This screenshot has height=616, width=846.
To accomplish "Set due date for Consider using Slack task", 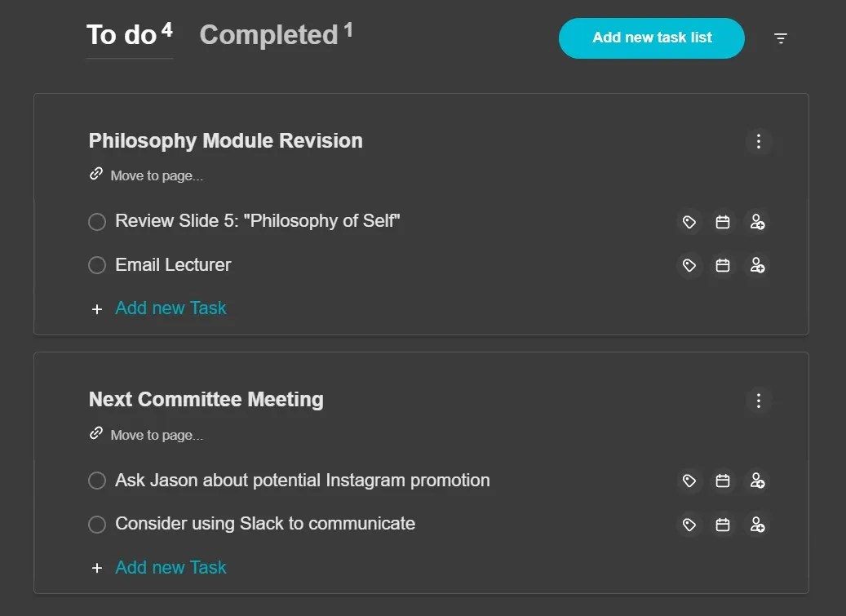I will [x=723, y=525].
